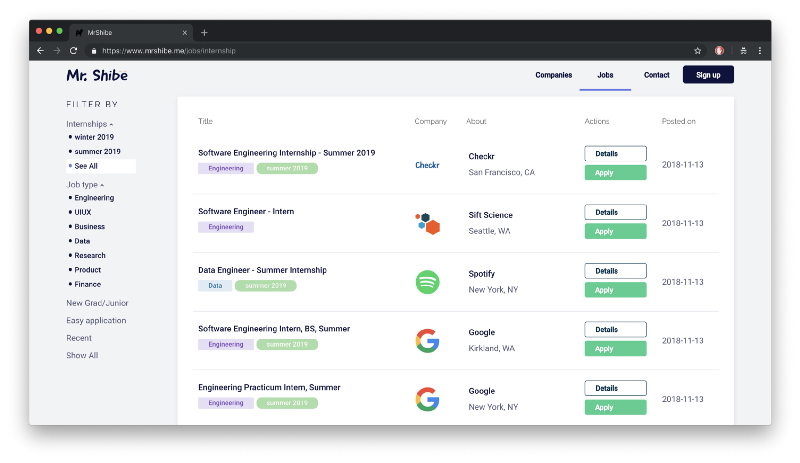The image size is (800, 463).
Task: Click the browser back arrow
Action: pyautogui.click(x=40, y=51)
